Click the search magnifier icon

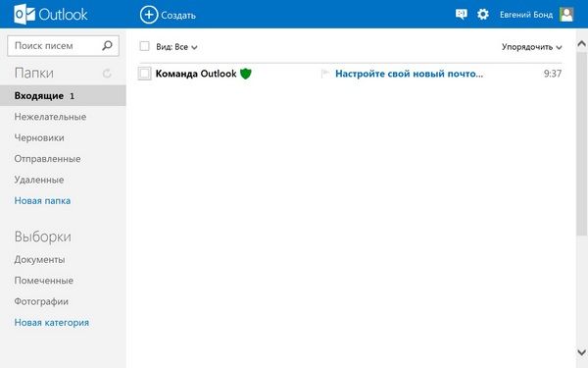(107, 45)
